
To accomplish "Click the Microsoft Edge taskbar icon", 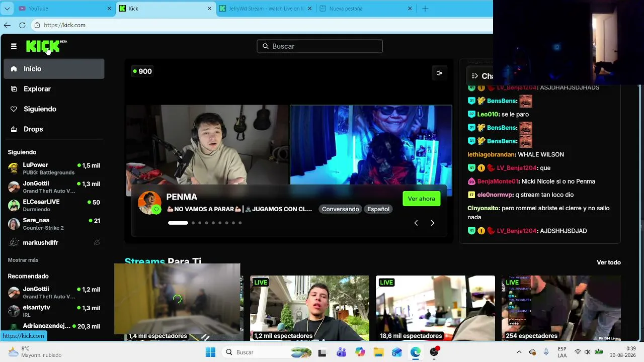I will pyautogui.click(x=415, y=352).
